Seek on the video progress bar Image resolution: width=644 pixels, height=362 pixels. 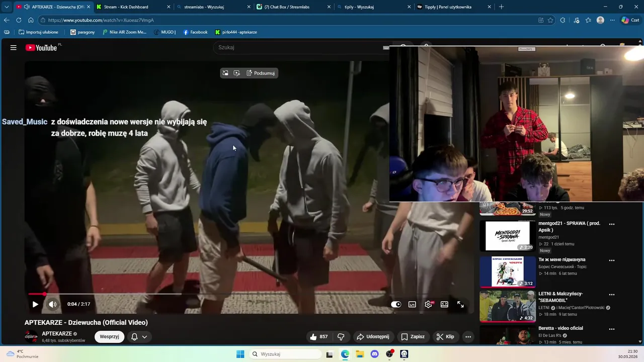pyautogui.click(x=249, y=294)
